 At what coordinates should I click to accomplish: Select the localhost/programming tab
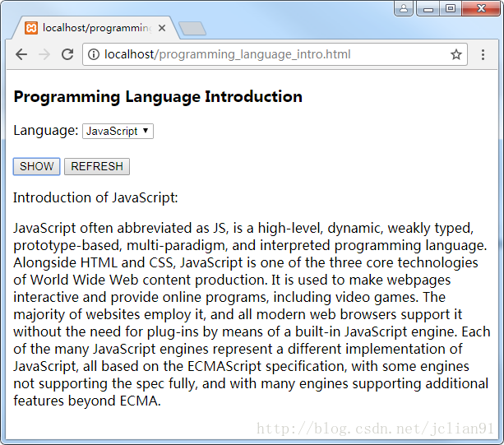click(95, 28)
